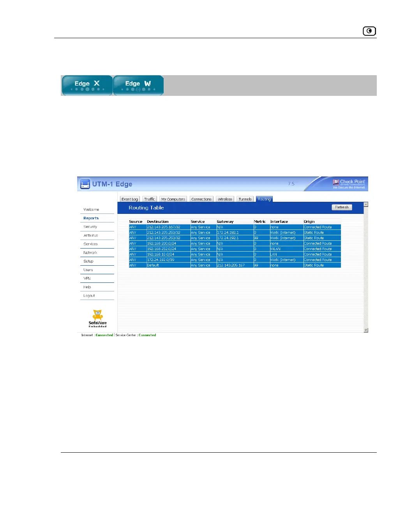The image size is (420, 508).
Task: Select destination 192.168.10.0/24
Action: point(161,254)
